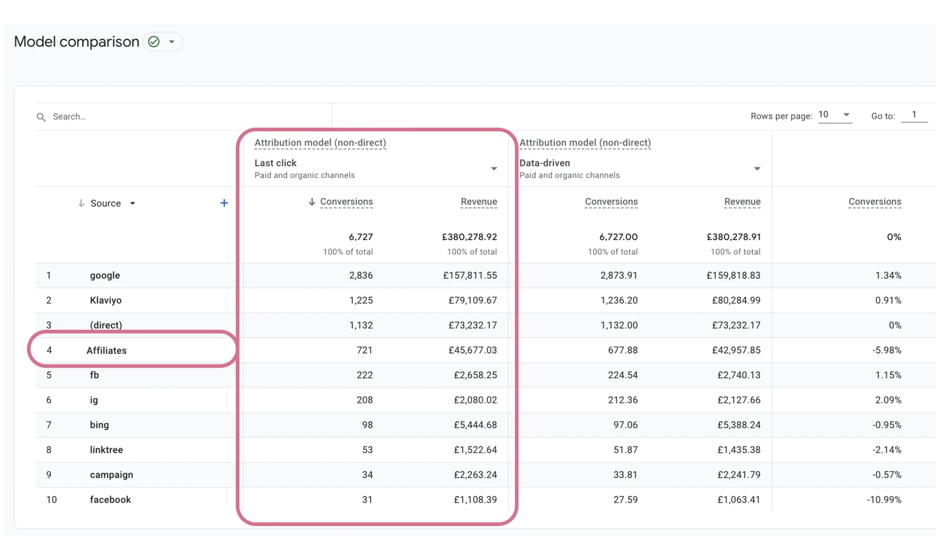Click Klaviyo revenue £79,109.67

click(x=473, y=300)
